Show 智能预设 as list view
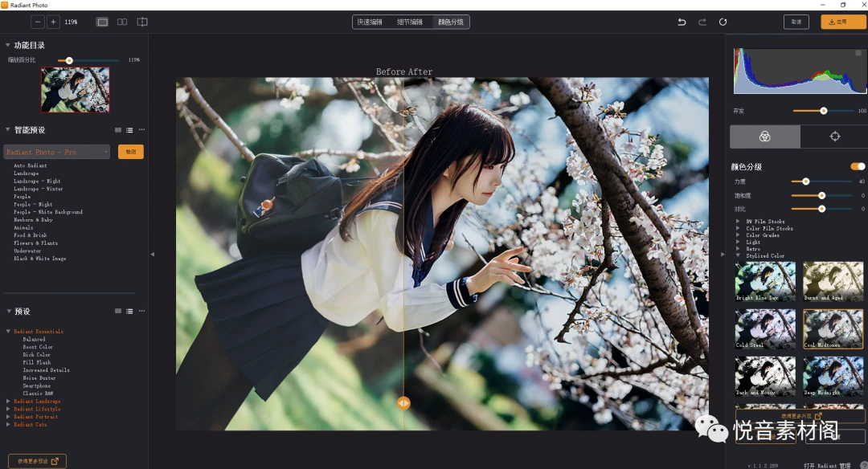The width and height of the screenshot is (868, 469). [129, 130]
